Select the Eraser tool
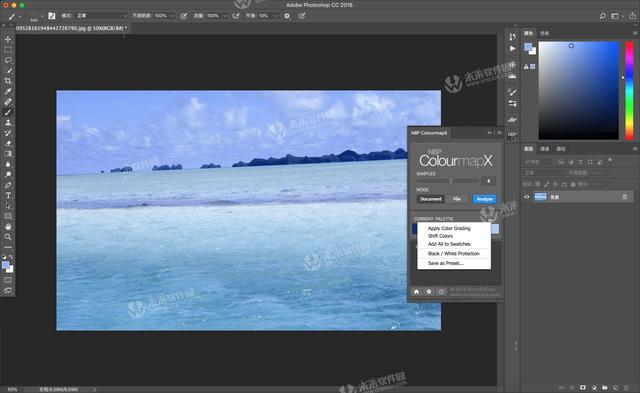This screenshot has width=640, height=393. point(8,143)
